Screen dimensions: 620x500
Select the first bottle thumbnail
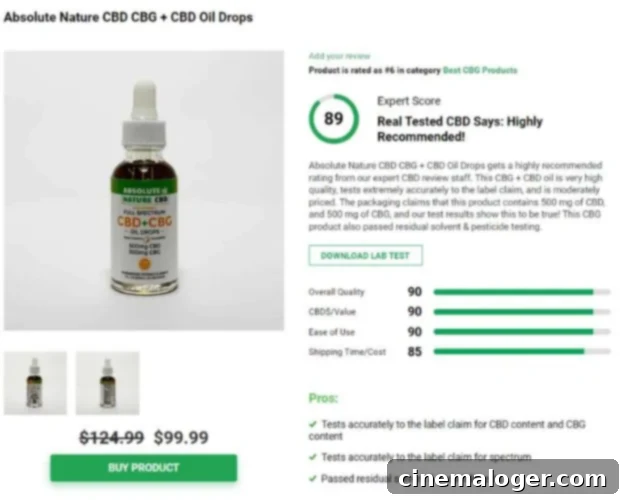tap(35, 383)
